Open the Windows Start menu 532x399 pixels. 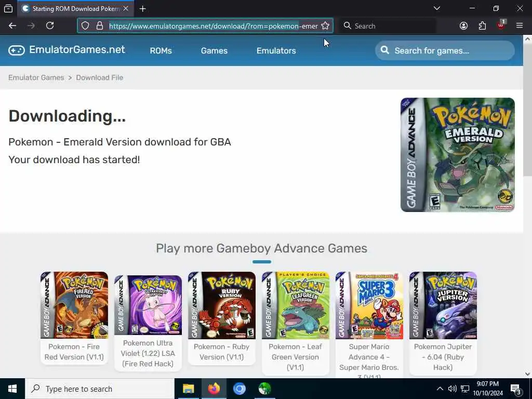click(x=12, y=389)
